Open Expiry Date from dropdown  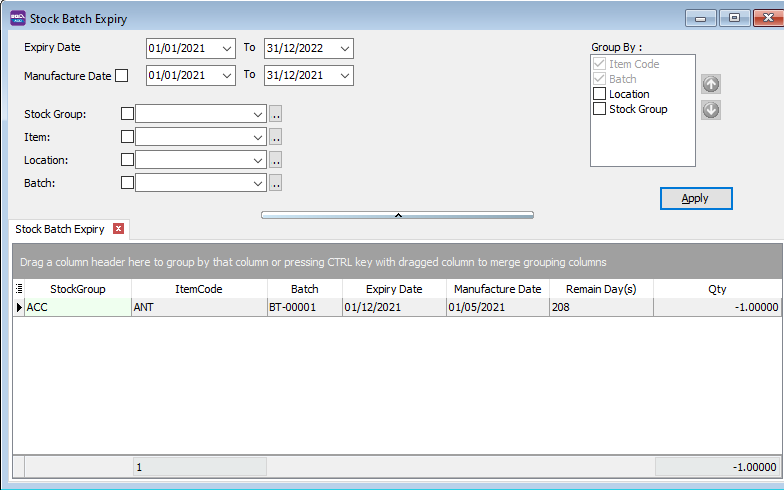pyautogui.click(x=226, y=48)
